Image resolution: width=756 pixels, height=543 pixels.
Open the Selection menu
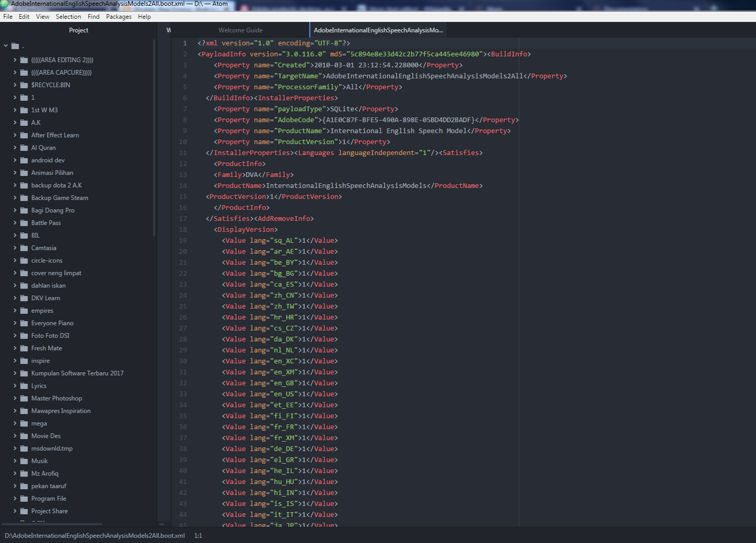click(x=68, y=17)
